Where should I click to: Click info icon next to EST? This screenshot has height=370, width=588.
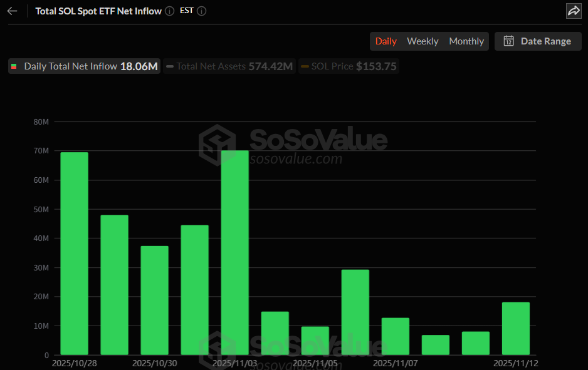pyautogui.click(x=201, y=11)
